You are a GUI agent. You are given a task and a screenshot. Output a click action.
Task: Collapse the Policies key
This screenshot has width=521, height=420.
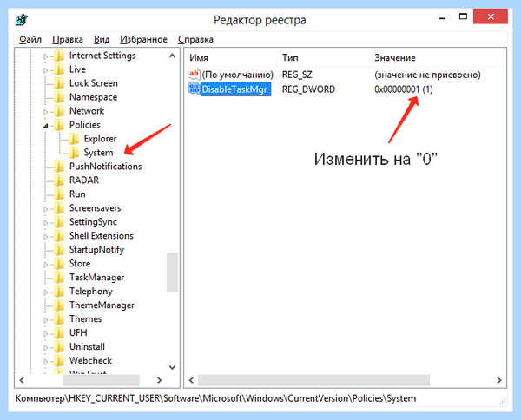click(x=46, y=126)
